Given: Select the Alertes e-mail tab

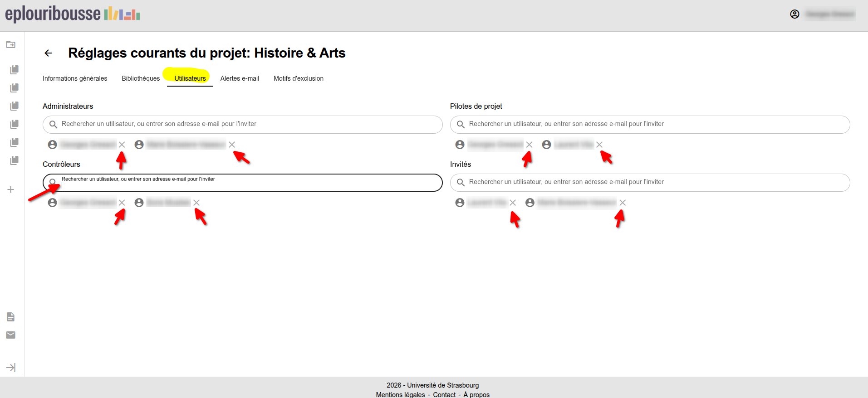Looking at the screenshot, I should 240,78.
